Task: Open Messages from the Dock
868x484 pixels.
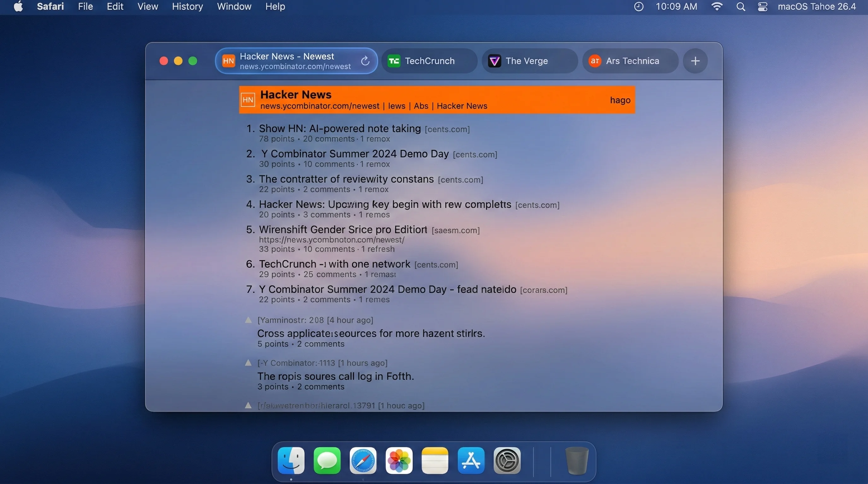Action: [327, 460]
